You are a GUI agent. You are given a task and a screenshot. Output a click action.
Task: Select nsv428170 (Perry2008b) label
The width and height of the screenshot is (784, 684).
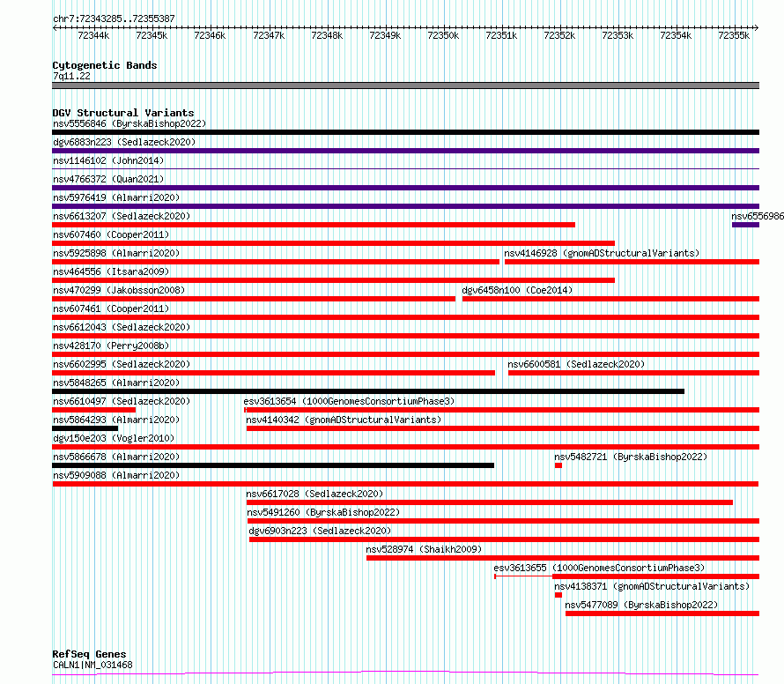point(111,346)
